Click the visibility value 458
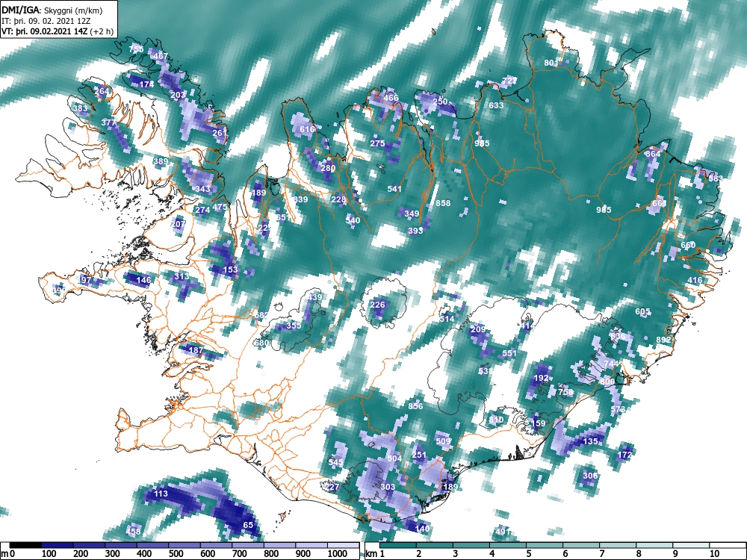The height and width of the screenshot is (560, 747). pyautogui.click(x=134, y=532)
